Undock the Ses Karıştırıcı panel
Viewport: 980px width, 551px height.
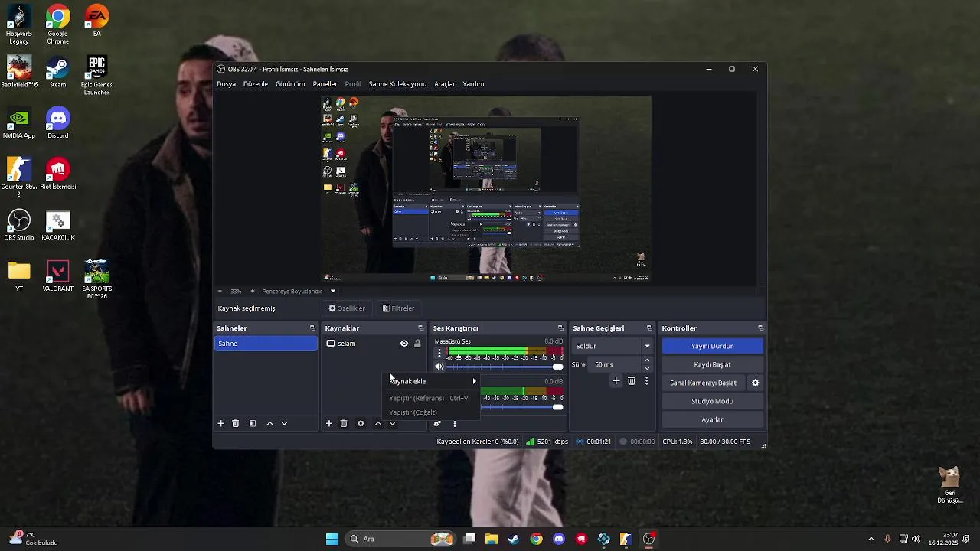coord(560,328)
